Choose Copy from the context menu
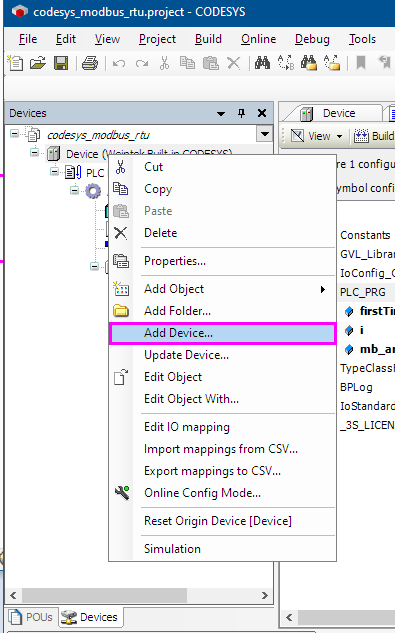 coord(223,189)
